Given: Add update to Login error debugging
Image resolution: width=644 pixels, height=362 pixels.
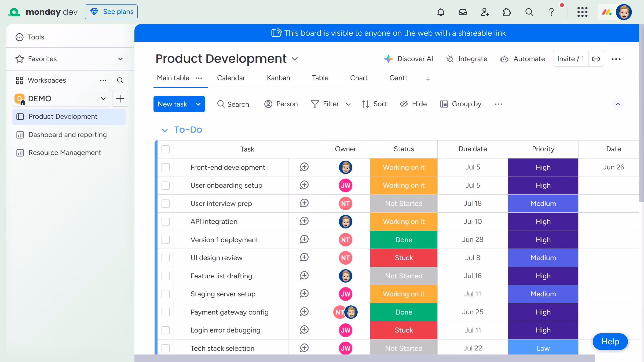Looking at the screenshot, I should pyautogui.click(x=304, y=330).
